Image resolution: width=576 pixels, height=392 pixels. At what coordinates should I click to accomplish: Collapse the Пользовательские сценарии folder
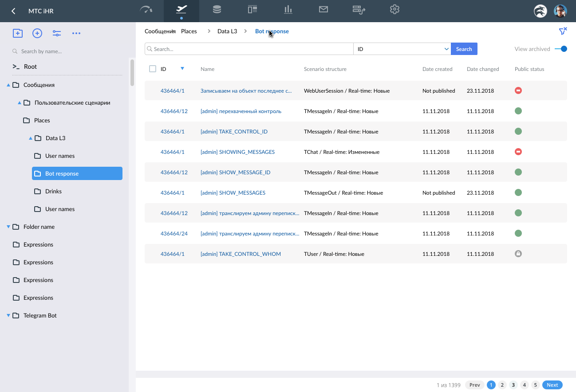point(20,102)
